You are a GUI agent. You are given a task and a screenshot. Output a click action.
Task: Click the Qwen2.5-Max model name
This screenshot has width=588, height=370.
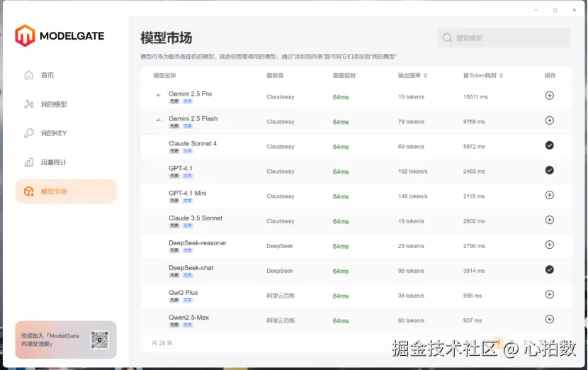[188, 318]
